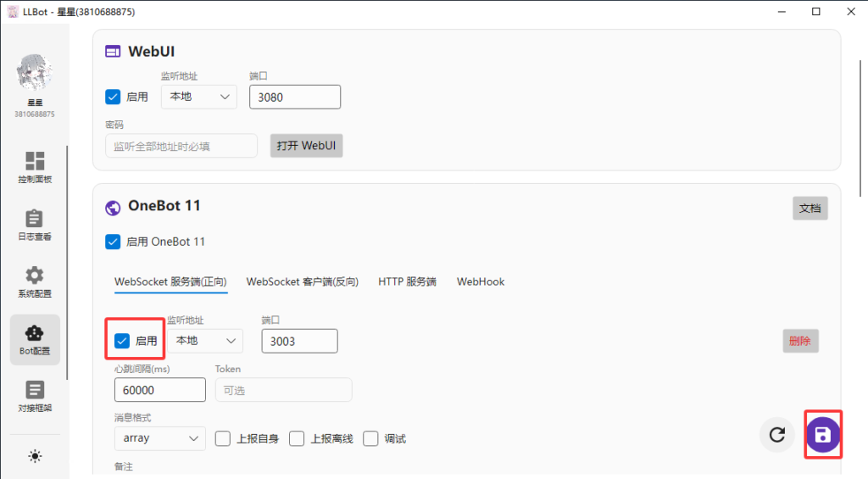Click the circular refresh arrow button
This screenshot has height=479, width=868.
coord(777,435)
